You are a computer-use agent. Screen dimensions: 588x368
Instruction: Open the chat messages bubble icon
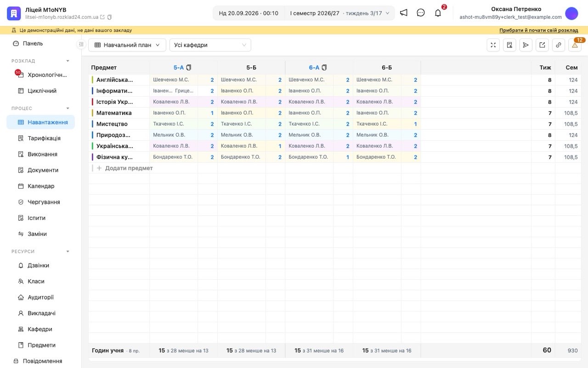tap(421, 13)
